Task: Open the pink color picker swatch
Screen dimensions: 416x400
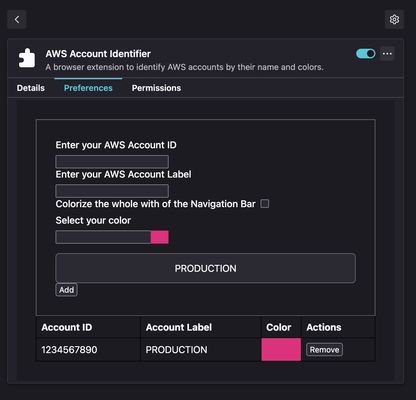Action: coord(159,237)
